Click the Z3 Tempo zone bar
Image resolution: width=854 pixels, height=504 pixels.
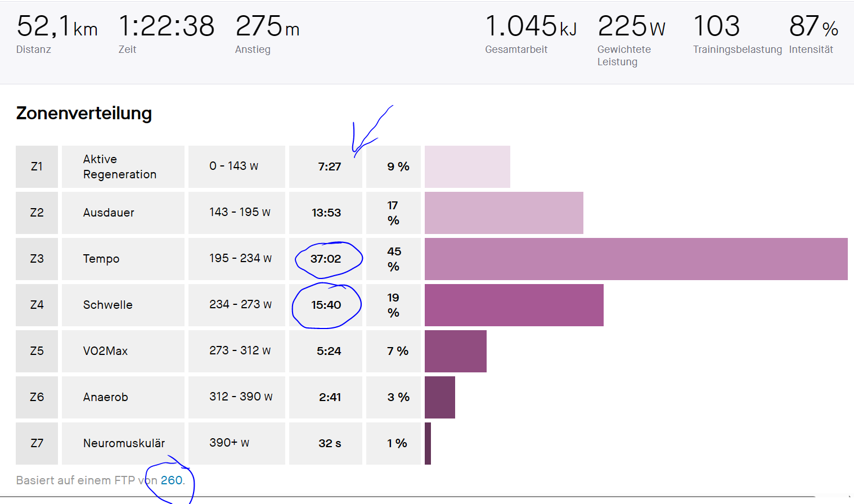point(636,259)
